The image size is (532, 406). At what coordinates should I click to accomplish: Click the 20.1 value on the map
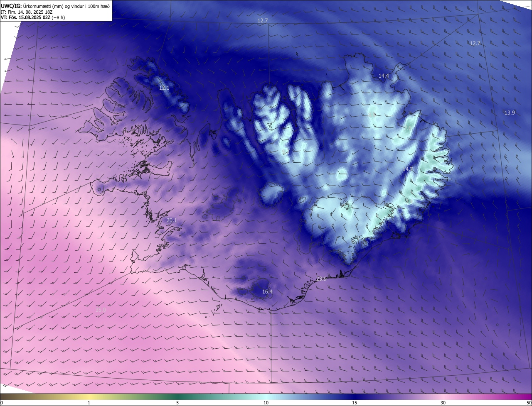point(172,220)
